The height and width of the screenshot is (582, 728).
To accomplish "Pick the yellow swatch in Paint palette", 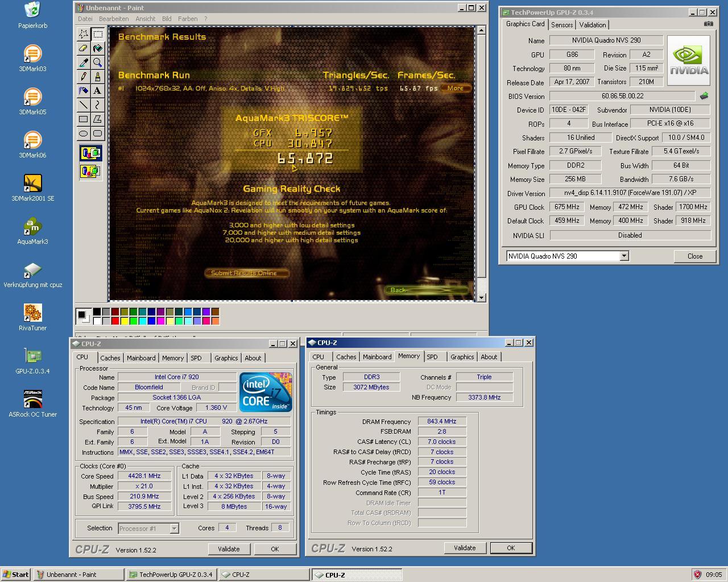I will (x=124, y=321).
